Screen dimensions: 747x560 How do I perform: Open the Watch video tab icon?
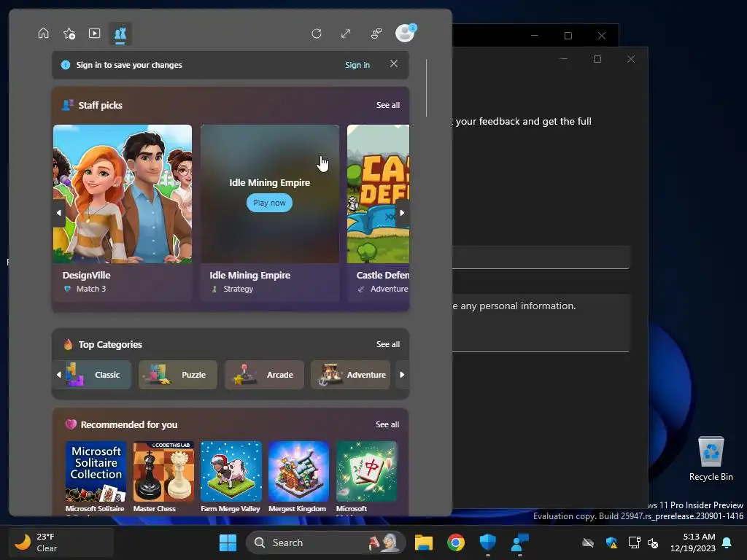[94, 34]
